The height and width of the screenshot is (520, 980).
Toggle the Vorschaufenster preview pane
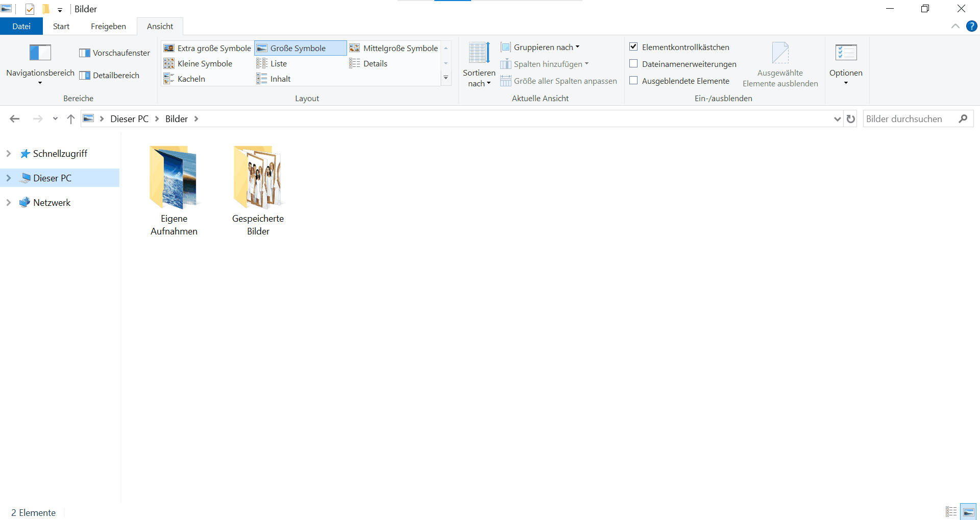115,53
